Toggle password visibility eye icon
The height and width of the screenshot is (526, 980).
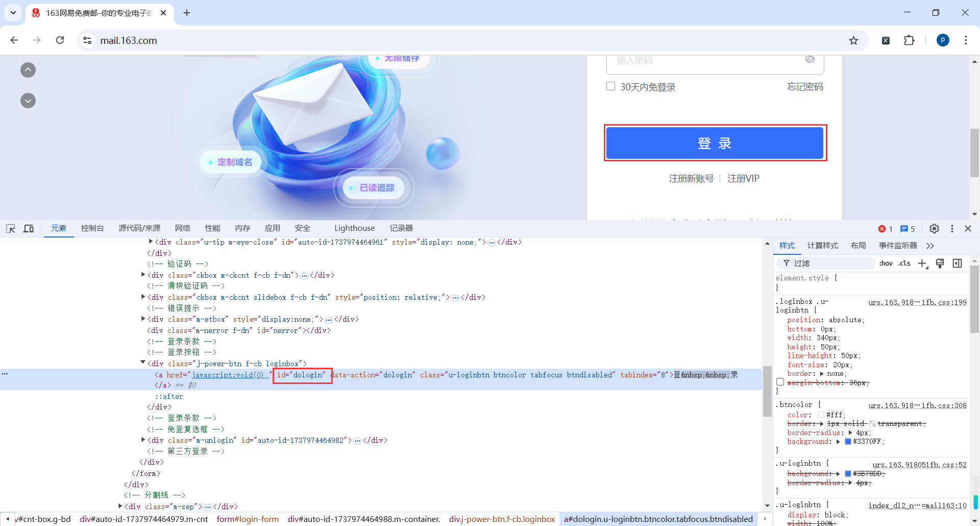coord(810,60)
